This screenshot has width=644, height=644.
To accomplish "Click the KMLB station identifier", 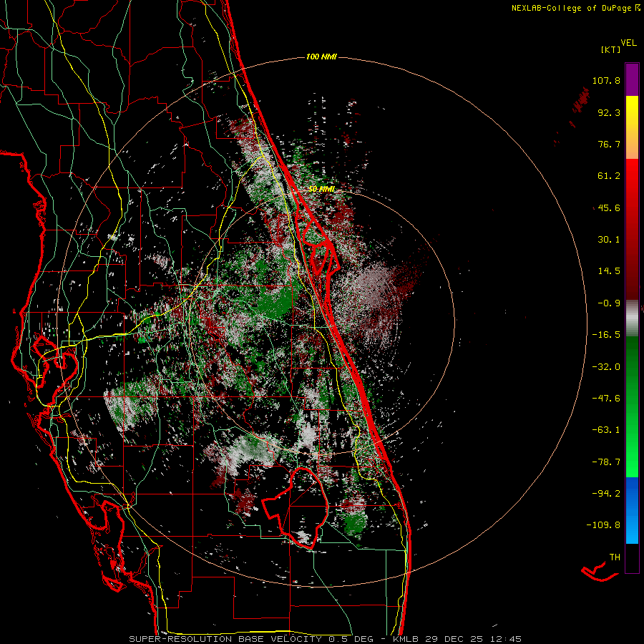I will tap(406, 639).
